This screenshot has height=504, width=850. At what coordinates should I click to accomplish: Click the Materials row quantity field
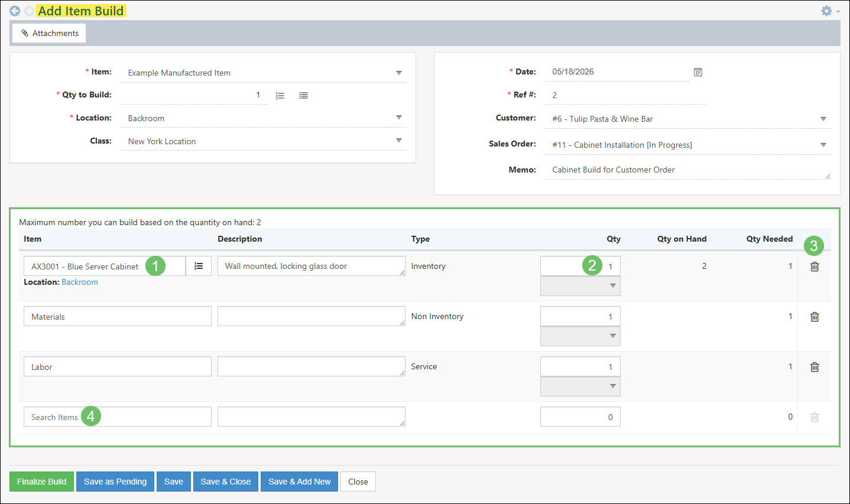pos(580,316)
